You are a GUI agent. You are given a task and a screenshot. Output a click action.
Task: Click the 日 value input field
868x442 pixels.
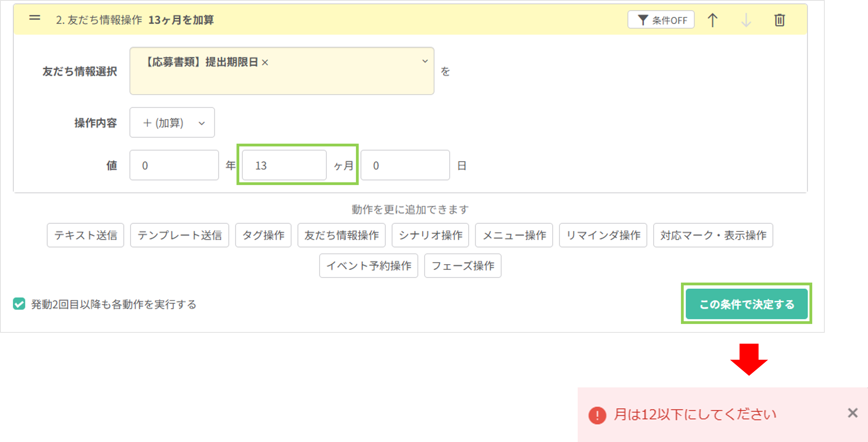tap(405, 165)
